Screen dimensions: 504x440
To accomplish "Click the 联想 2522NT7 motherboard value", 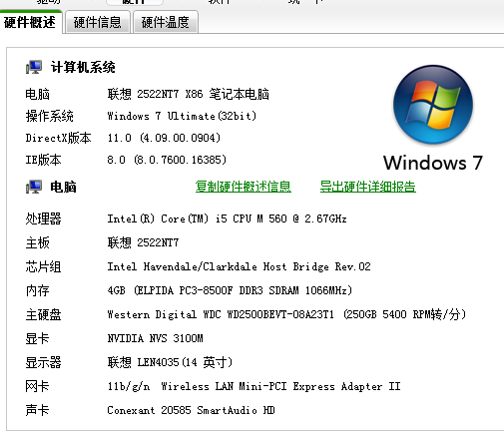I will [x=143, y=242].
